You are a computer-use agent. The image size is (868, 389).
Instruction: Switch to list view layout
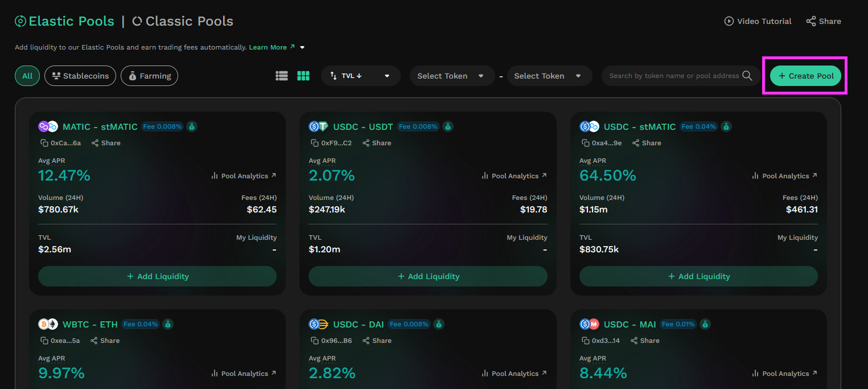point(282,76)
